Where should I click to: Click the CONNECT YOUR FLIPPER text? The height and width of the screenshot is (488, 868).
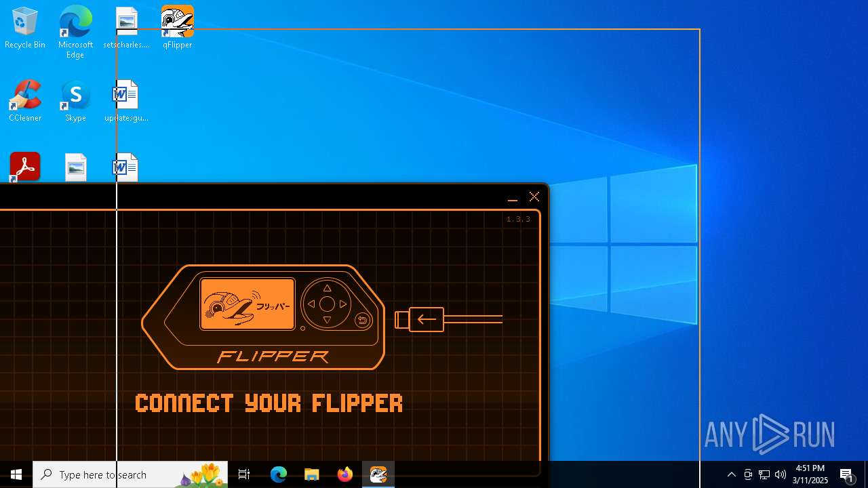[269, 403]
